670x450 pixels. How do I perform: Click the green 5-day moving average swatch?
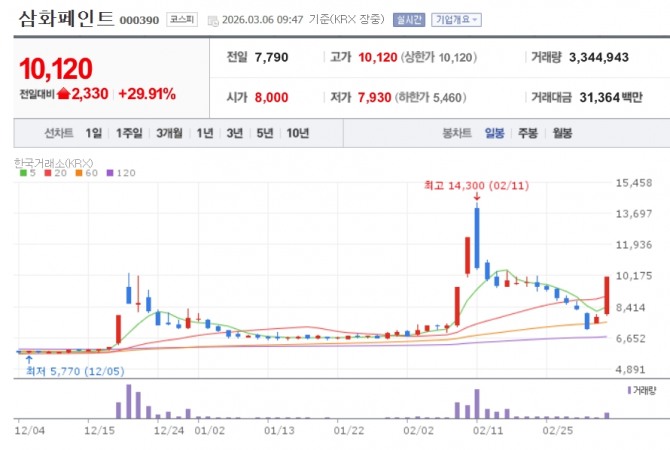[x=23, y=173]
